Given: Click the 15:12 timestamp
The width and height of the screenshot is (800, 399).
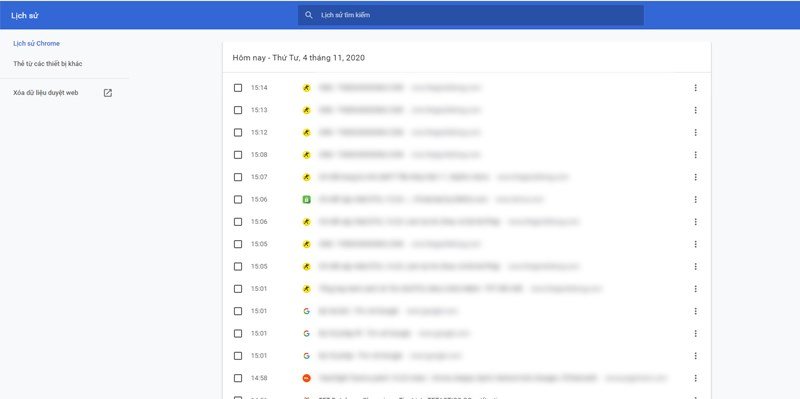Looking at the screenshot, I should click(259, 133).
